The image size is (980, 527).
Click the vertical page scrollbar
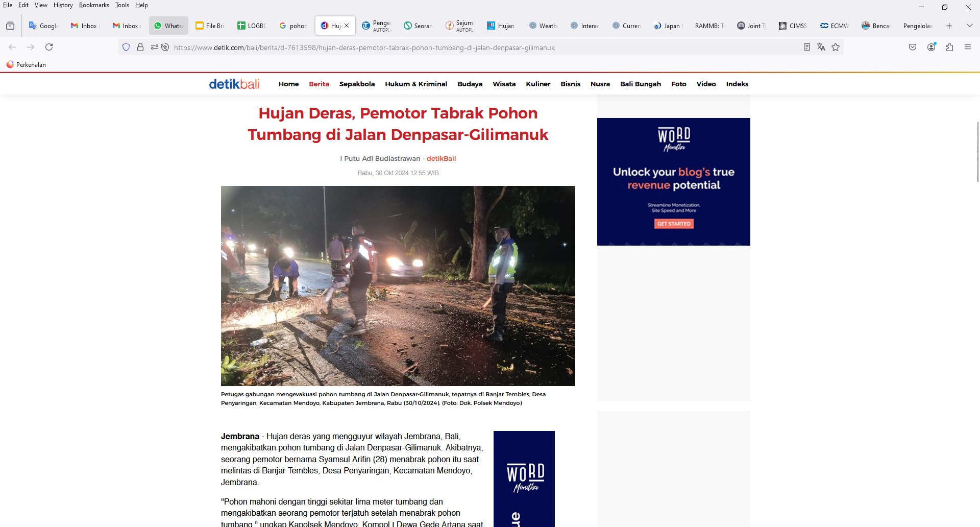click(977, 152)
